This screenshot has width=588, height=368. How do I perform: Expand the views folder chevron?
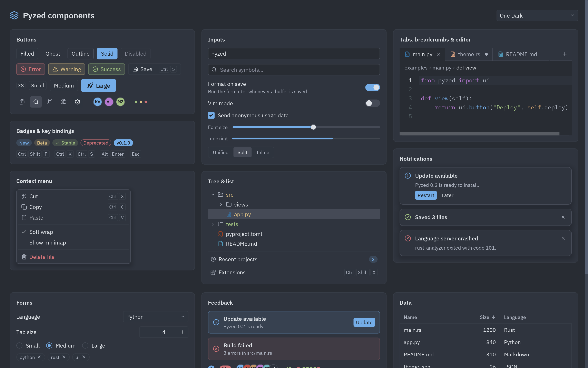[x=221, y=204]
